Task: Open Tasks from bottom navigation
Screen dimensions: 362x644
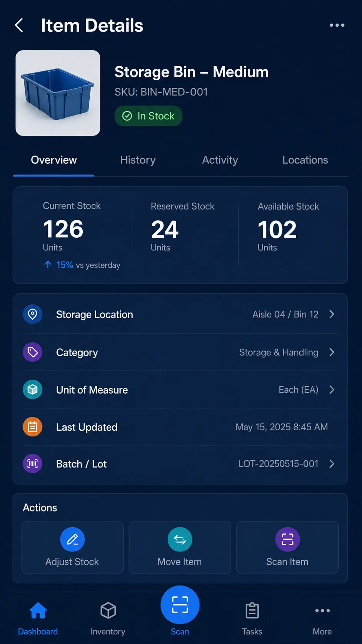Action: pyautogui.click(x=252, y=619)
